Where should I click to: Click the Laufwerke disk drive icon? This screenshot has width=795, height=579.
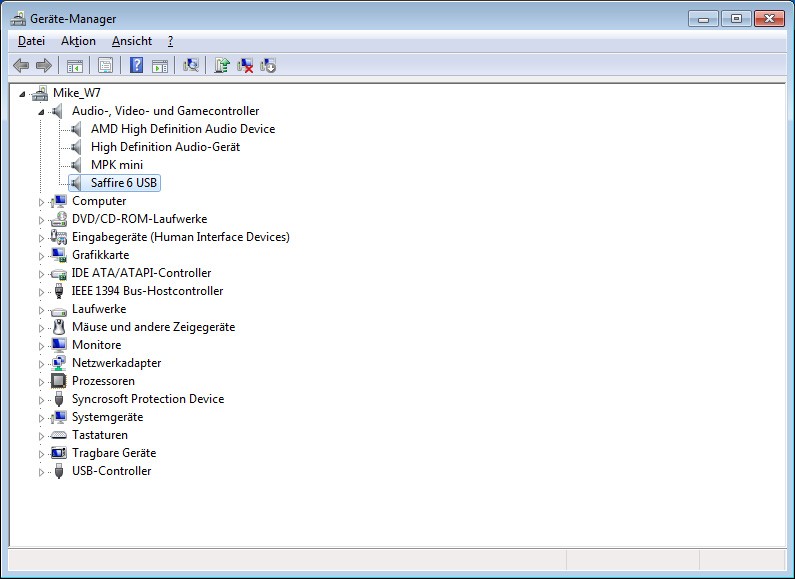point(59,310)
